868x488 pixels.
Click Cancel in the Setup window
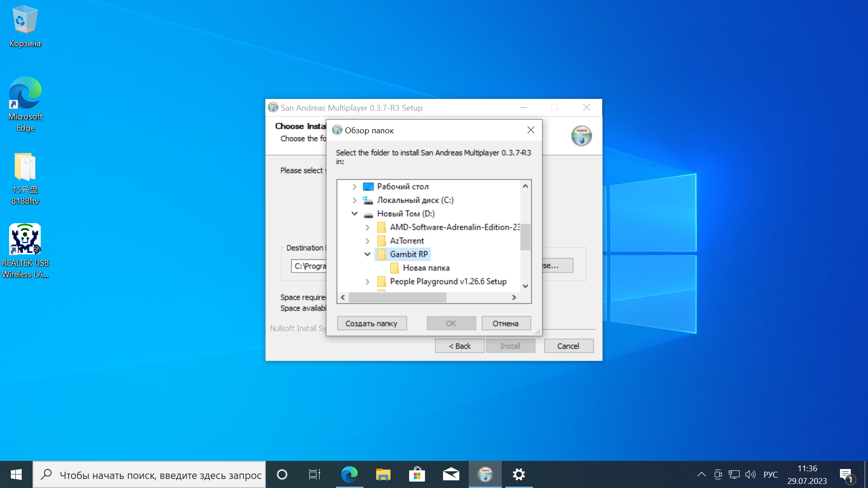click(x=568, y=346)
